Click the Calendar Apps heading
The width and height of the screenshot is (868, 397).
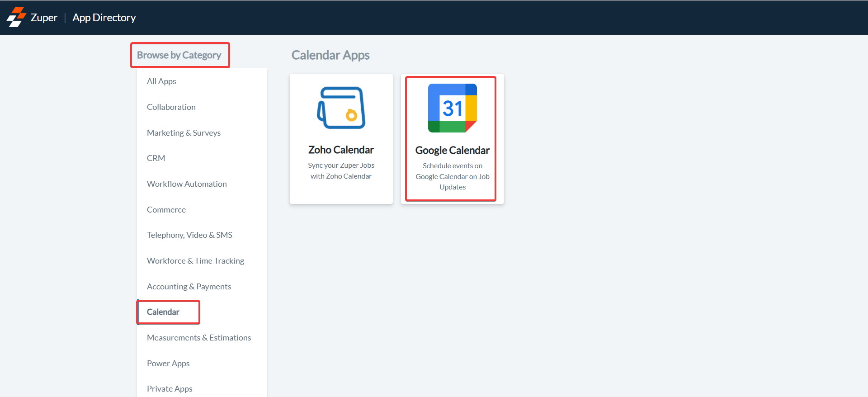(x=330, y=55)
